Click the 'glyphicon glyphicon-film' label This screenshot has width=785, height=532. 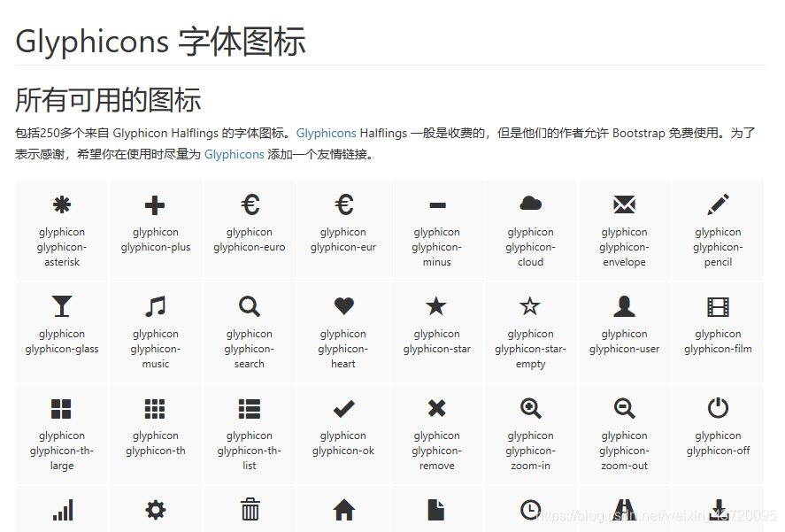pyautogui.click(x=718, y=341)
